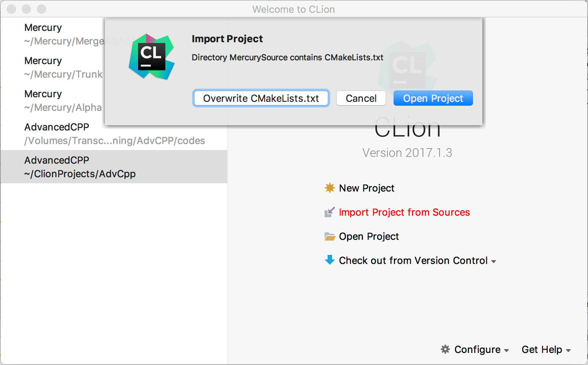Open AdvancedCPP project under /Volumes path
The image size is (588, 365).
click(114, 133)
